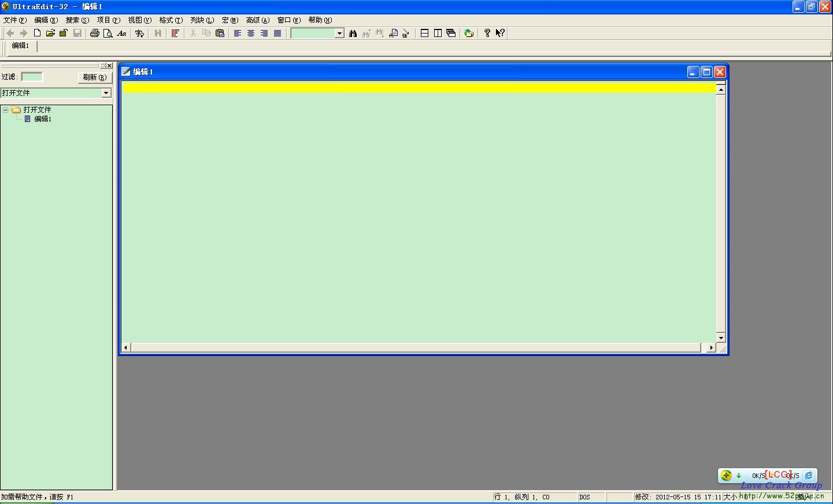Image resolution: width=833 pixels, height=504 pixels.
Task: Select 编辑1 in the file tree
Action: [42, 119]
